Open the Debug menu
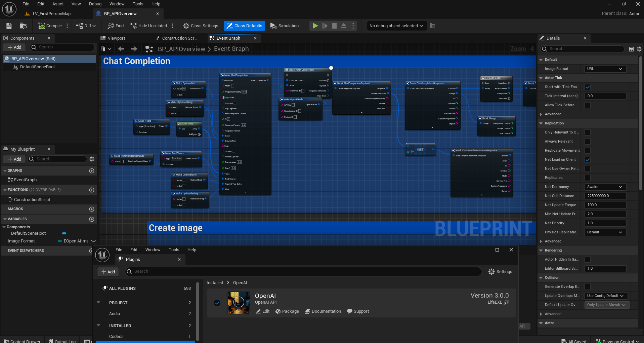 click(95, 4)
